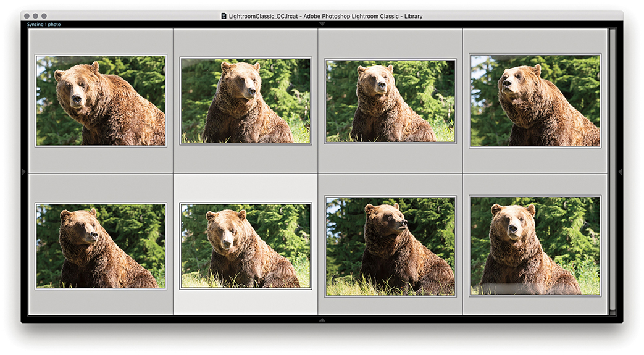Enter full screen with the zoom button

(44, 15)
